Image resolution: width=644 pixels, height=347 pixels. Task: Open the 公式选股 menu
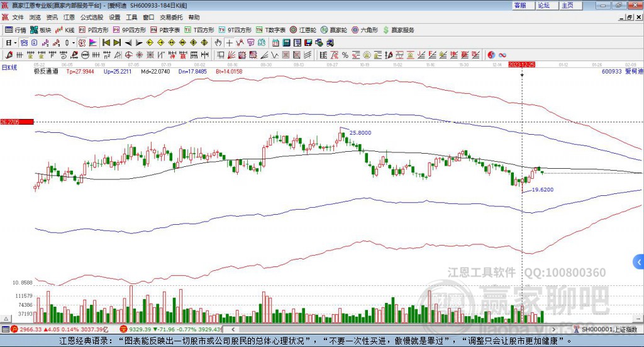92,17
